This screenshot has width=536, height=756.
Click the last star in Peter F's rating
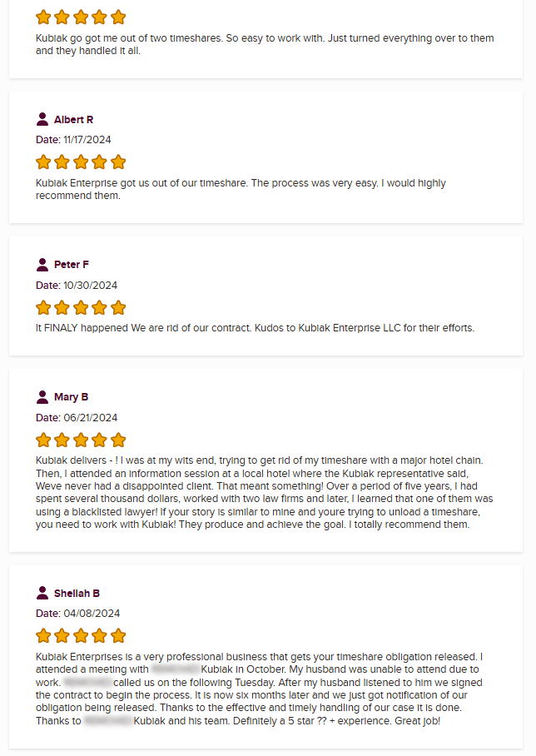click(x=118, y=307)
